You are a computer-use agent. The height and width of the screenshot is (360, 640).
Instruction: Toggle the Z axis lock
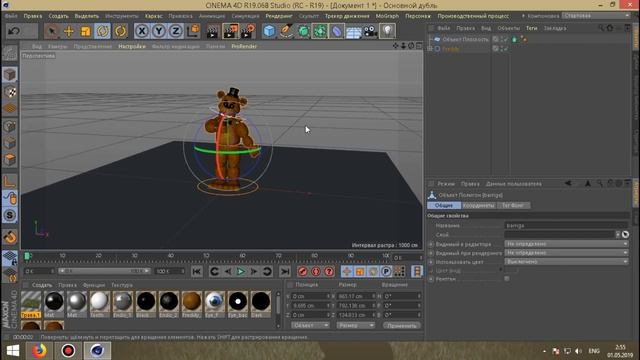pos(176,31)
